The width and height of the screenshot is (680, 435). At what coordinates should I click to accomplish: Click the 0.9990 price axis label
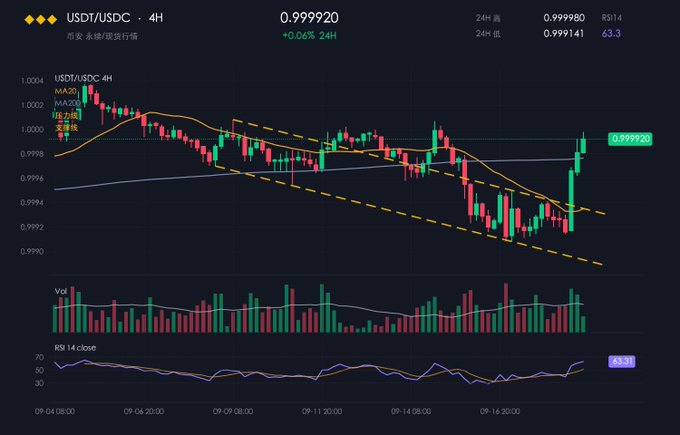click(x=32, y=252)
